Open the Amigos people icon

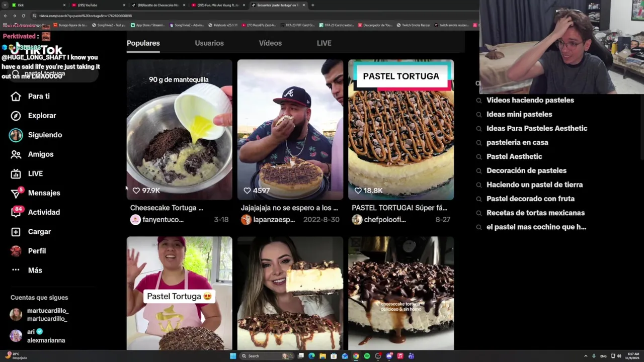[16, 154]
